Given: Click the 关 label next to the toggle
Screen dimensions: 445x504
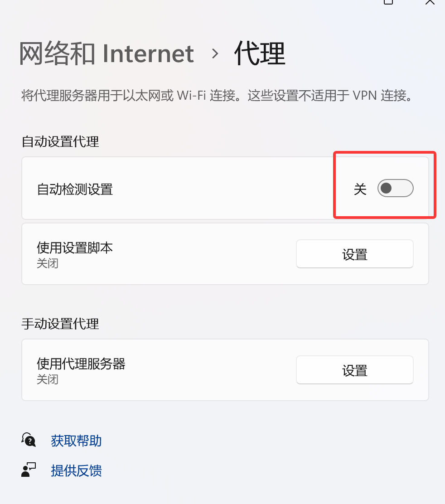Looking at the screenshot, I should (361, 189).
